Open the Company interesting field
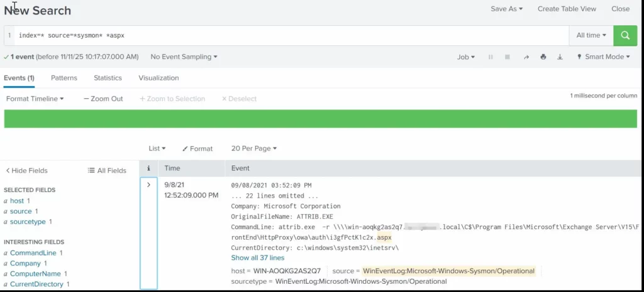The image size is (644, 292). pos(25,263)
